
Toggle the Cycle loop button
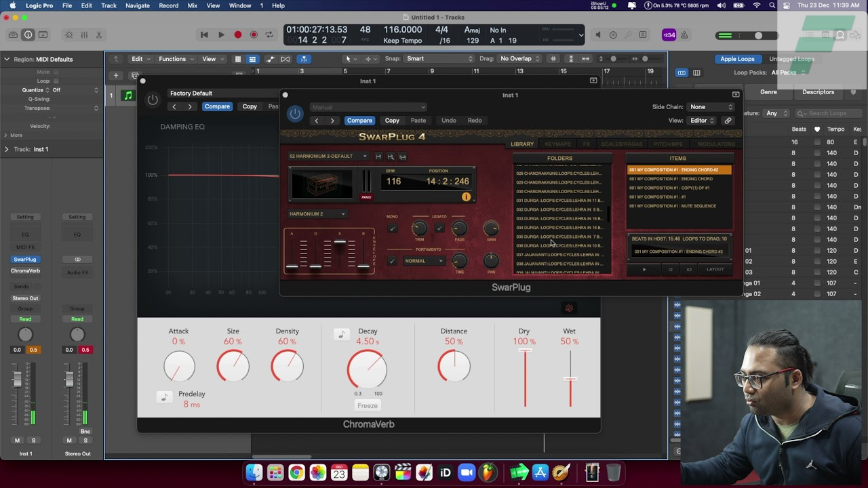point(269,35)
